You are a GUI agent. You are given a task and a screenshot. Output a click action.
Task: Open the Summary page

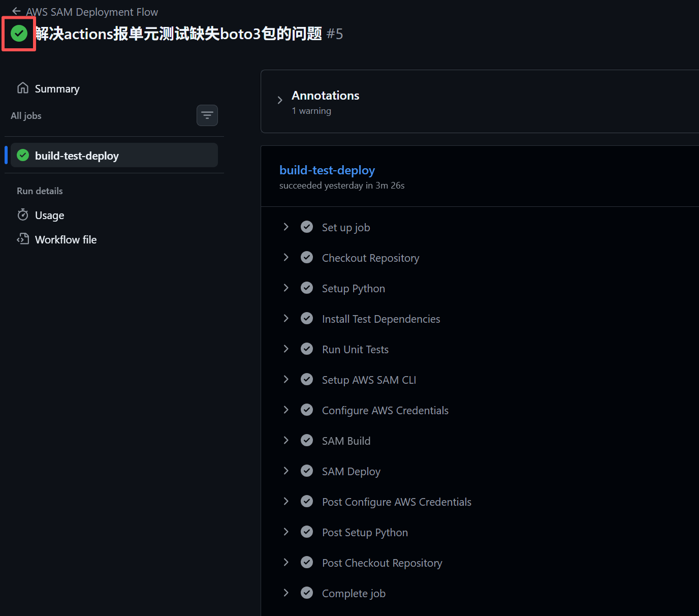coord(57,89)
